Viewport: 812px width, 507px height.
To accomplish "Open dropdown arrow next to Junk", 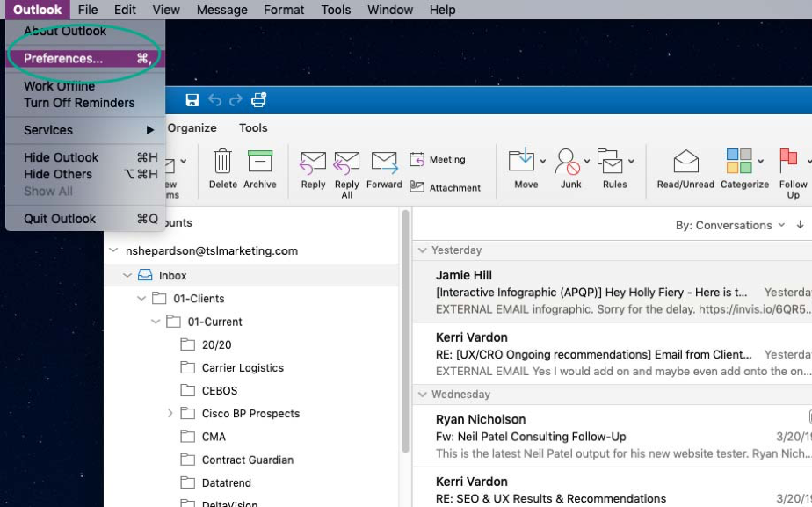I will tap(587, 162).
